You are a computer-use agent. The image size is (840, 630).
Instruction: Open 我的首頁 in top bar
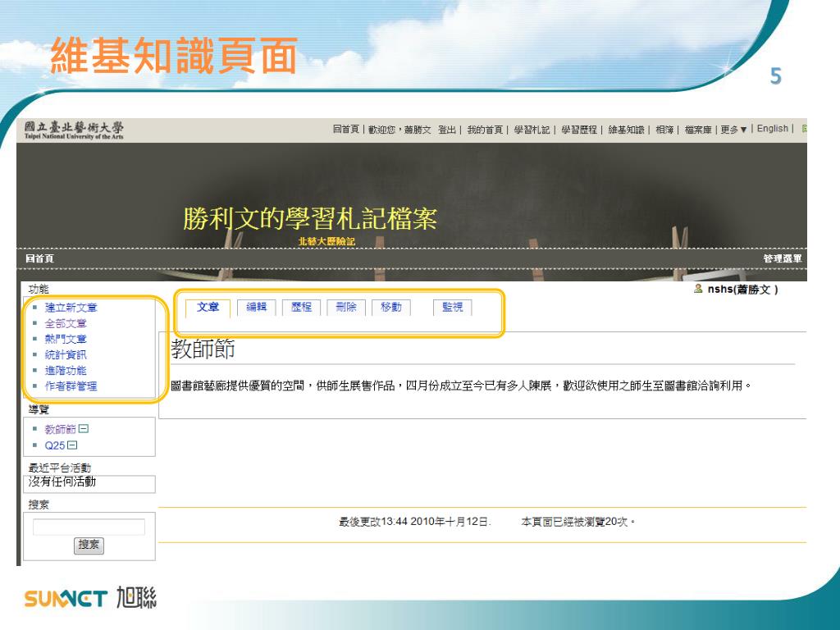[x=485, y=130]
